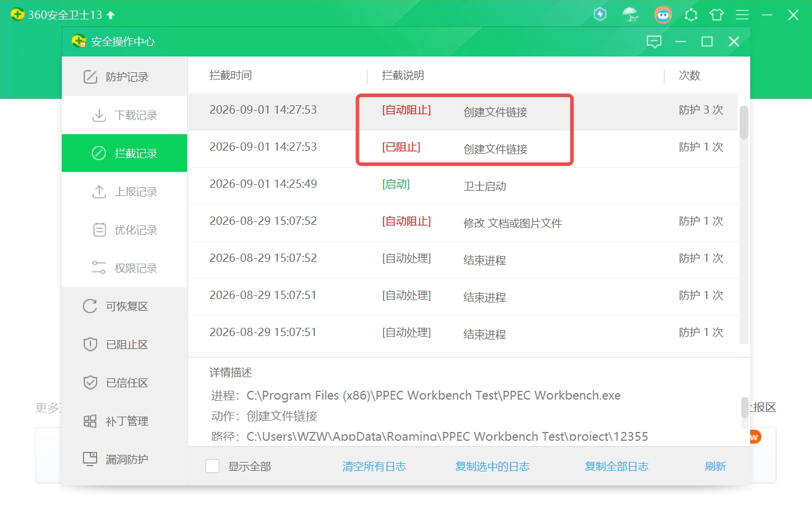Click the 次数 column header
Screen dimensions: 812x512
coord(690,75)
